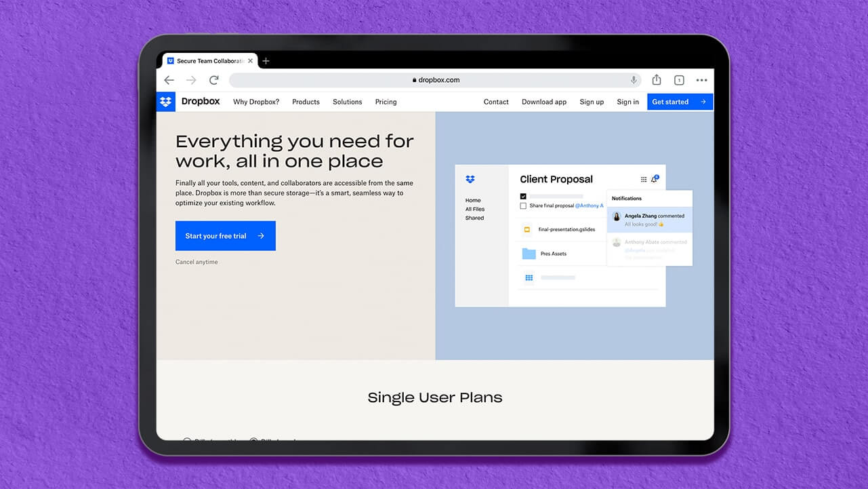Open the share icon in browser toolbar
This screenshot has width=868, height=489.
(x=657, y=79)
